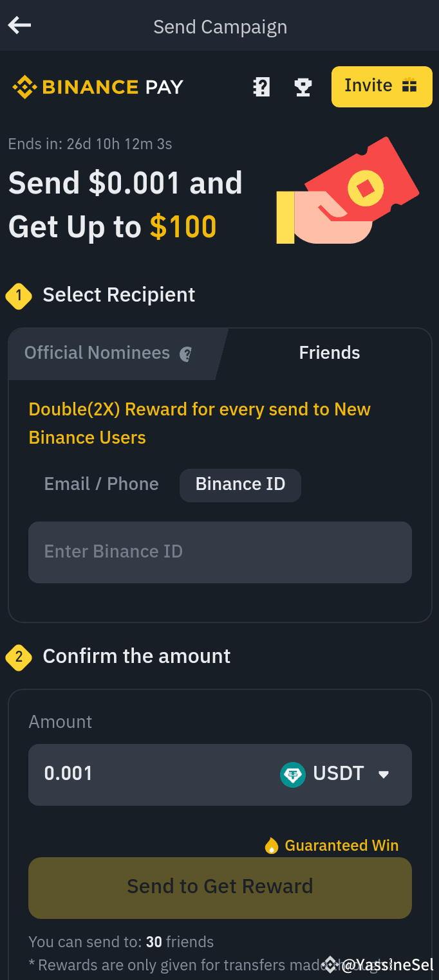This screenshot has width=439, height=980.
Task: Click the USDT Tether coin icon
Action: (x=293, y=774)
